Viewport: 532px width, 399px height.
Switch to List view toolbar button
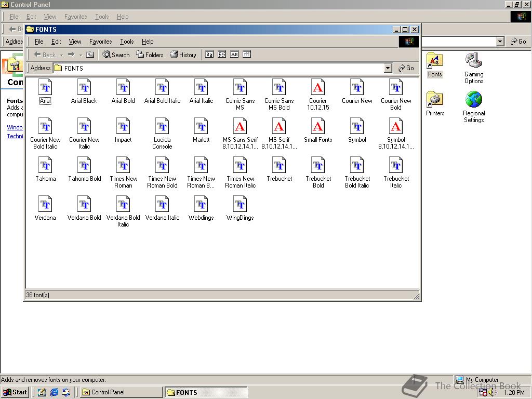[222, 54]
